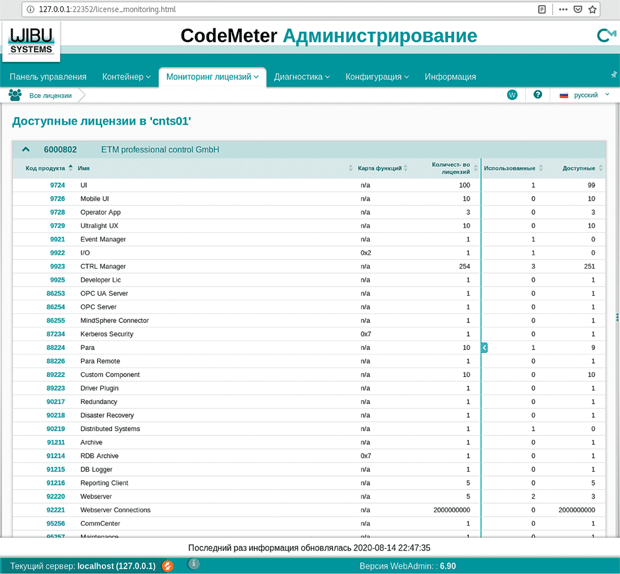Click the Доступные лицензии в 'cnts01' heading
This screenshot has height=574, width=620.
pos(102,121)
